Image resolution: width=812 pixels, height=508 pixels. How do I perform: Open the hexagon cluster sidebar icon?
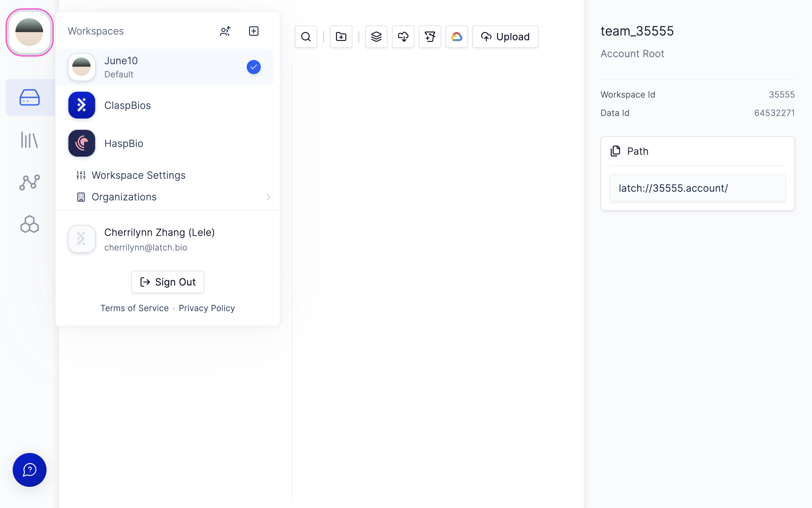30,224
